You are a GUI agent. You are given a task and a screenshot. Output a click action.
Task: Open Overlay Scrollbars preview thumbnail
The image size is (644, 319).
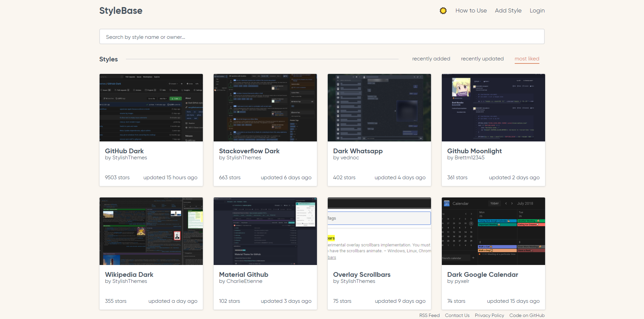[379, 231]
